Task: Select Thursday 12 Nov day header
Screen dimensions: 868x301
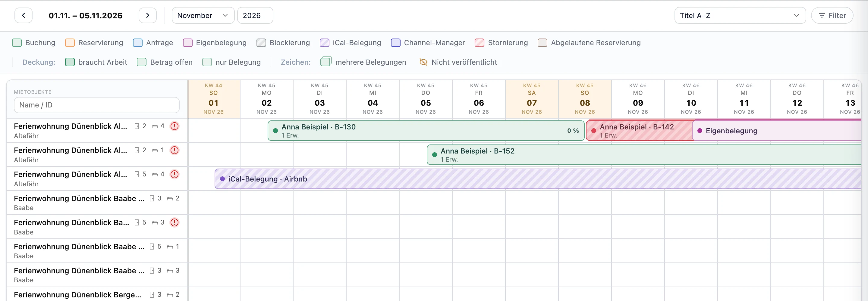Action: [797, 99]
